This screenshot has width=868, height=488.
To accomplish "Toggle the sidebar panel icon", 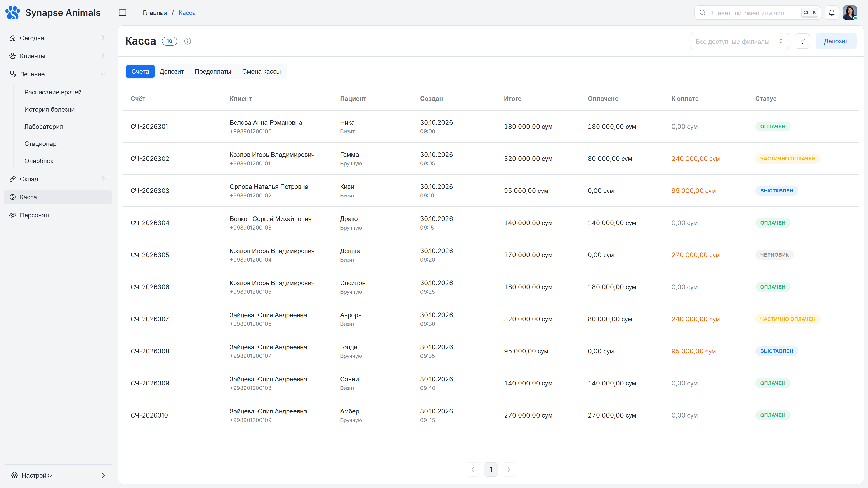I will (123, 13).
